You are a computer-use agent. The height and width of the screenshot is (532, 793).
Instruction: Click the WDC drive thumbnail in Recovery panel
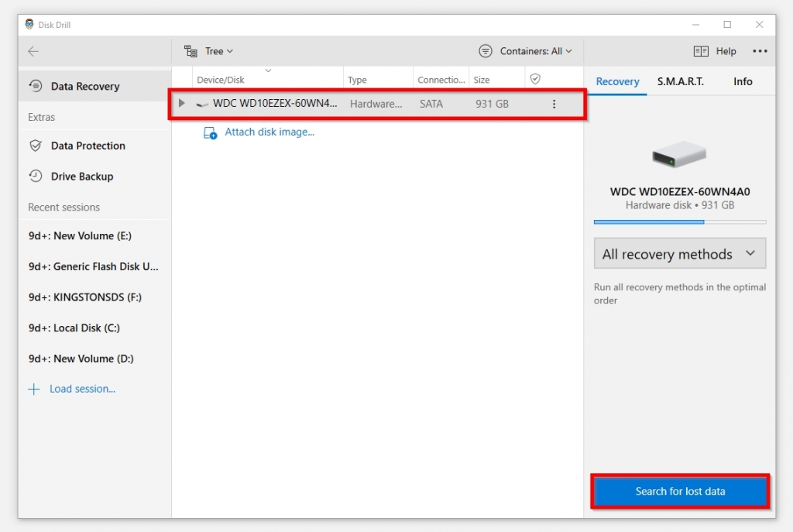click(678, 155)
